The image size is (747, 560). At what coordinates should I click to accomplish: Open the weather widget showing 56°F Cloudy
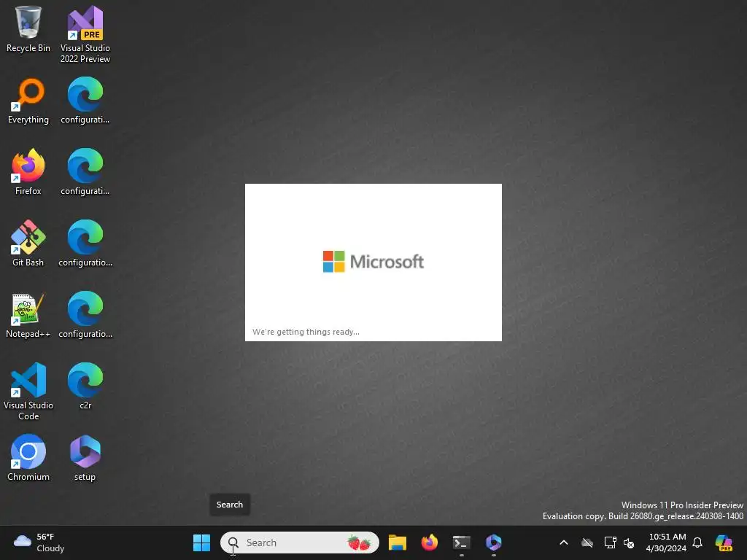39,542
